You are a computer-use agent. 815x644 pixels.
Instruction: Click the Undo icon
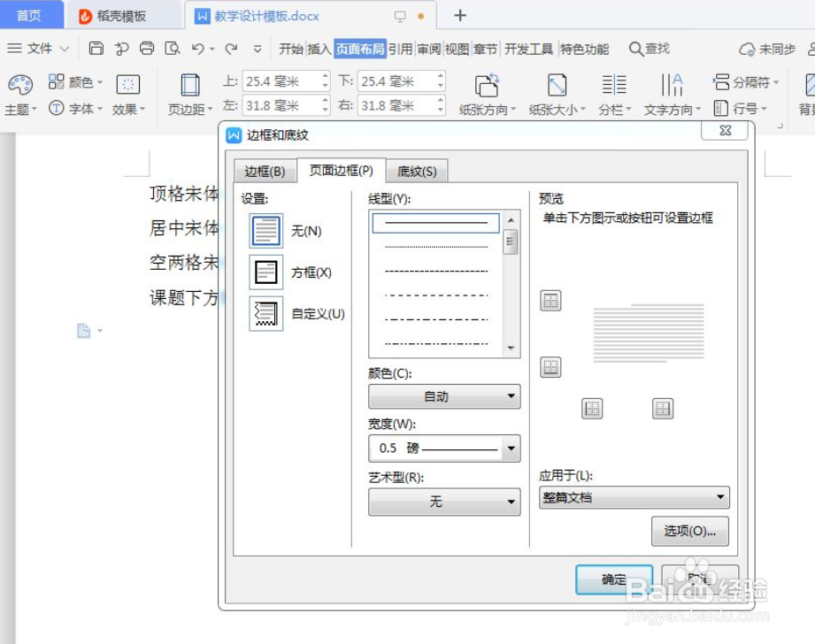(x=196, y=49)
